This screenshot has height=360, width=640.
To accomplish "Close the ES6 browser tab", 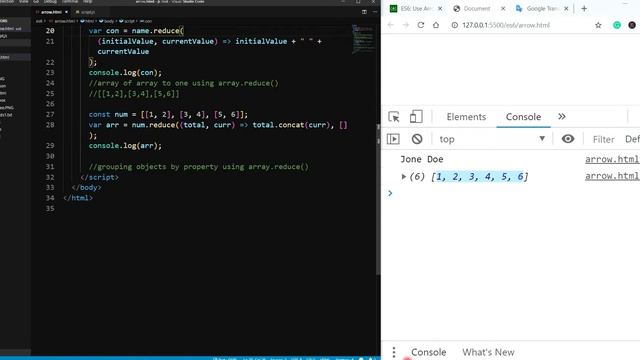I will [440, 9].
